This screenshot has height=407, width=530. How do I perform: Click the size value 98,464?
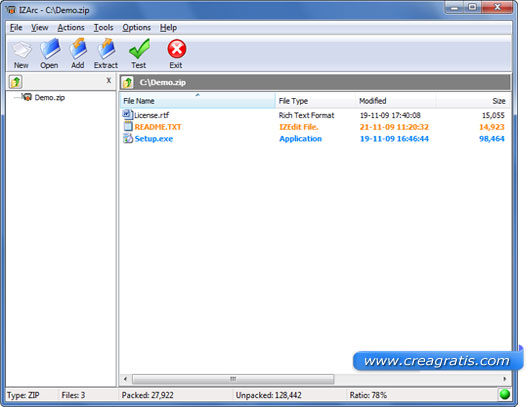tap(492, 139)
